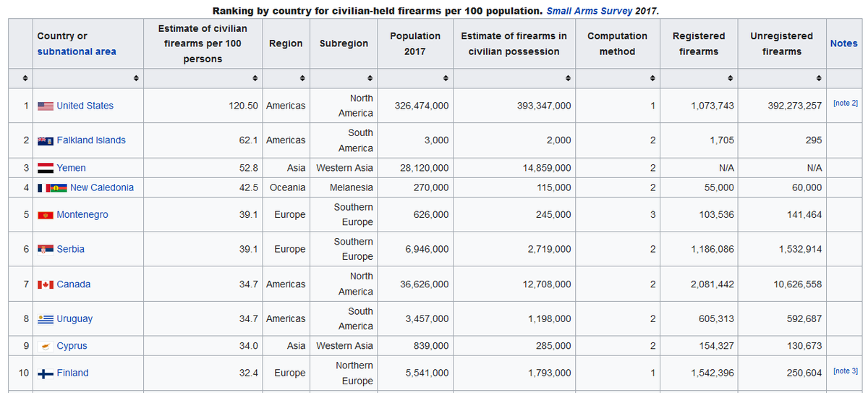Image resolution: width=868 pixels, height=393 pixels.
Task: Follow the note 2 reference link
Action: 846,103
